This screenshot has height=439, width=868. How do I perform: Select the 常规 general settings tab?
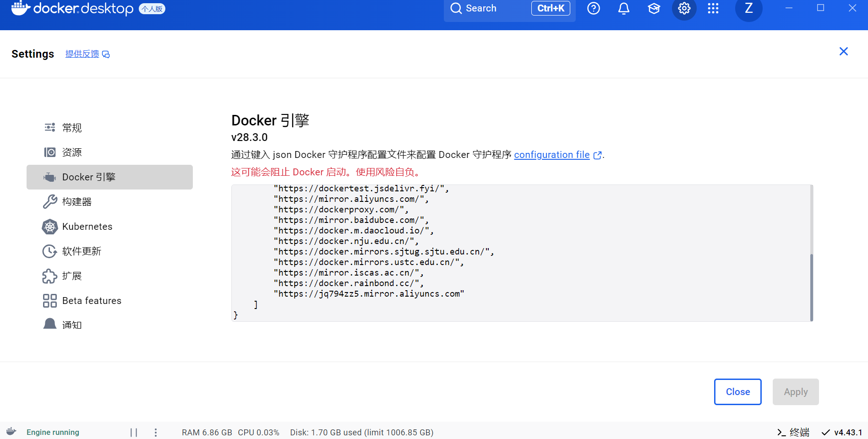[109, 128]
